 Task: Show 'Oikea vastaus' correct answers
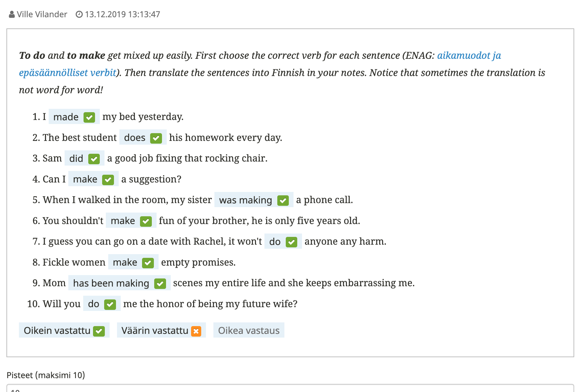tap(249, 330)
